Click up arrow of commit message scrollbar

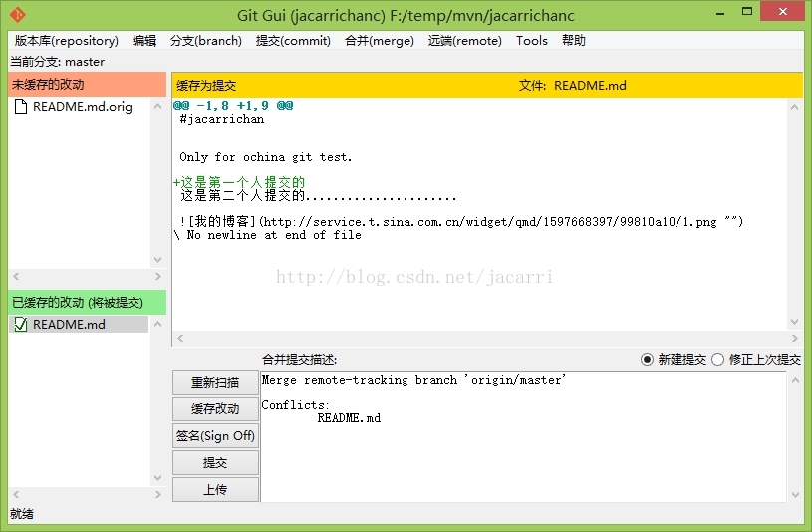pyautogui.click(x=795, y=381)
